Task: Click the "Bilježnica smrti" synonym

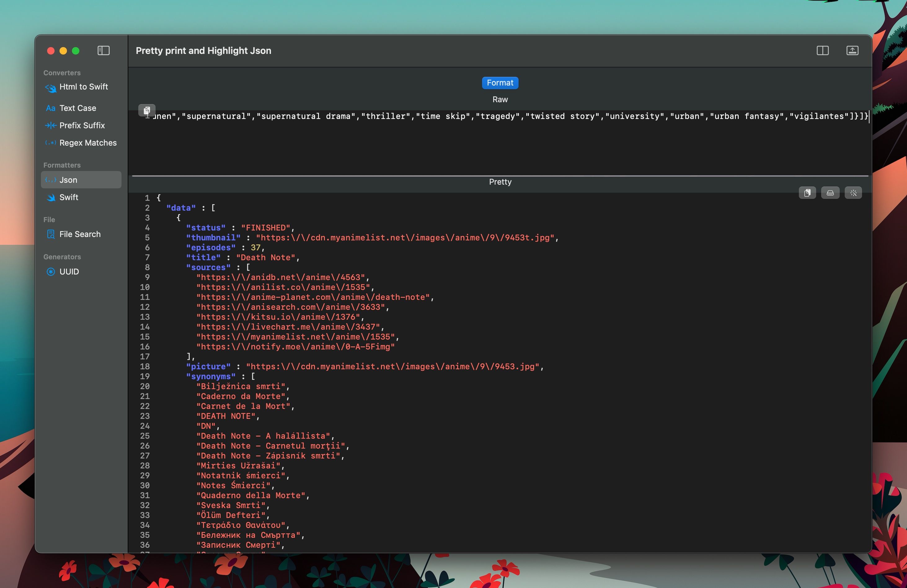Action: point(241,386)
